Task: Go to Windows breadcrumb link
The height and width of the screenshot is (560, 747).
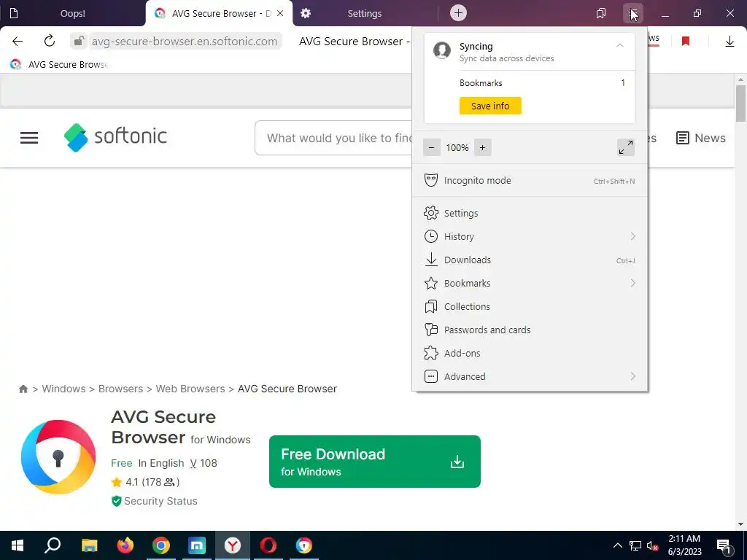Action: (x=64, y=389)
